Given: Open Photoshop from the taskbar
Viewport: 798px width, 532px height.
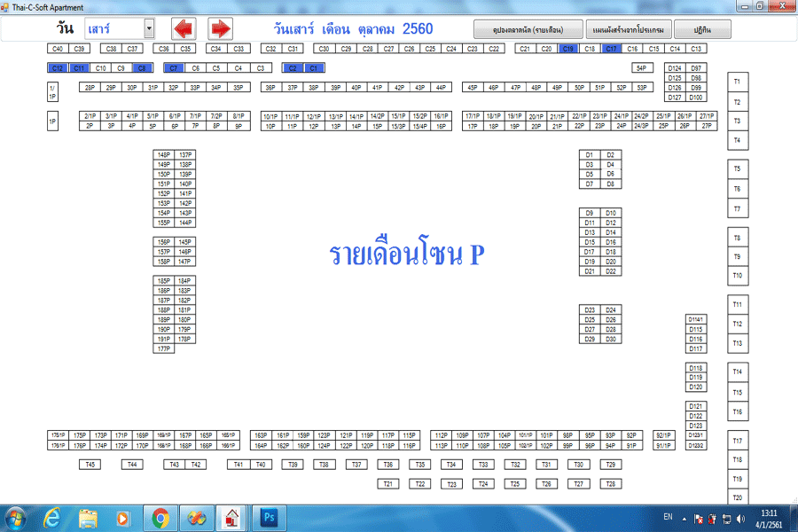Looking at the screenshot, I should (x=270, y=517).
